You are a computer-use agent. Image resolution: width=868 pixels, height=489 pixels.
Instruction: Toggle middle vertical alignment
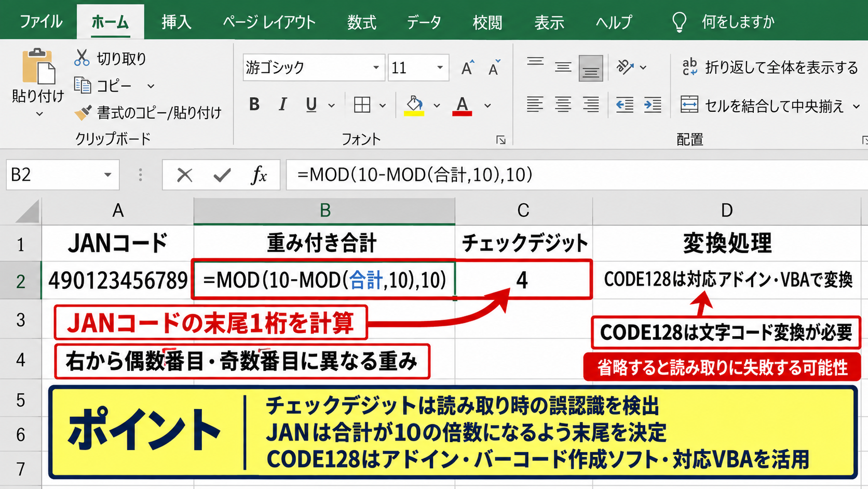coord(563,67)
